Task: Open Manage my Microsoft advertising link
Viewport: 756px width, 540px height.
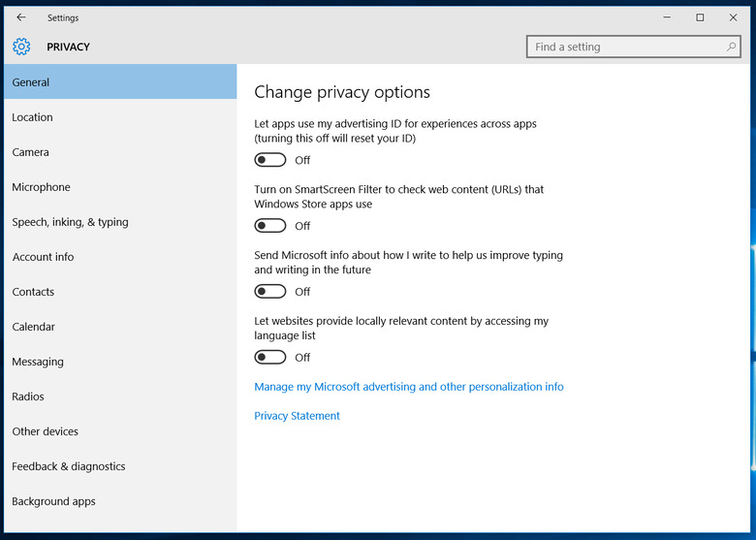Action: (x=409, y=387)
